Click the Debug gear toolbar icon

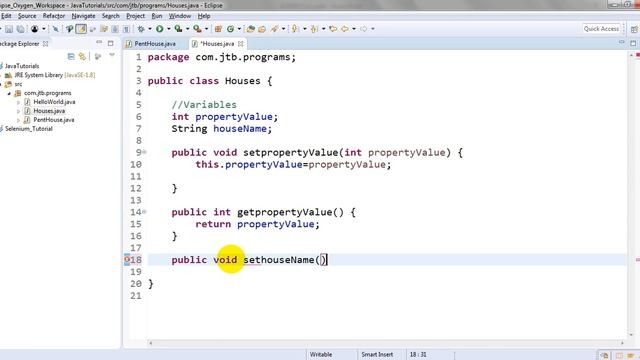point(141,29)
